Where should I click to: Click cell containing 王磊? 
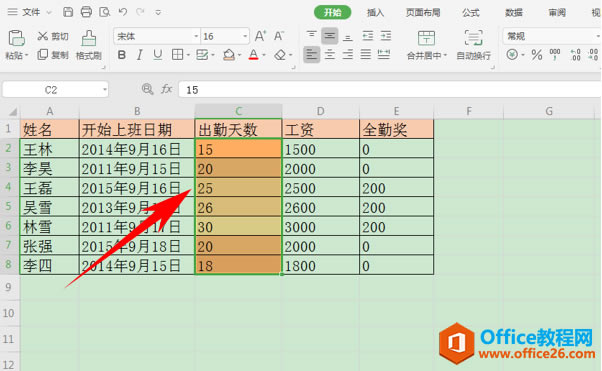50,187
